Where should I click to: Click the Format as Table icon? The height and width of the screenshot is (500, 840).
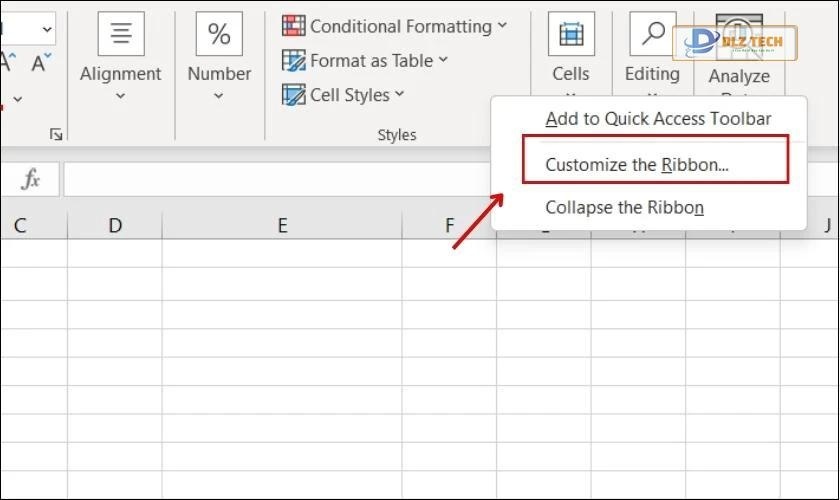pos(294,61)
